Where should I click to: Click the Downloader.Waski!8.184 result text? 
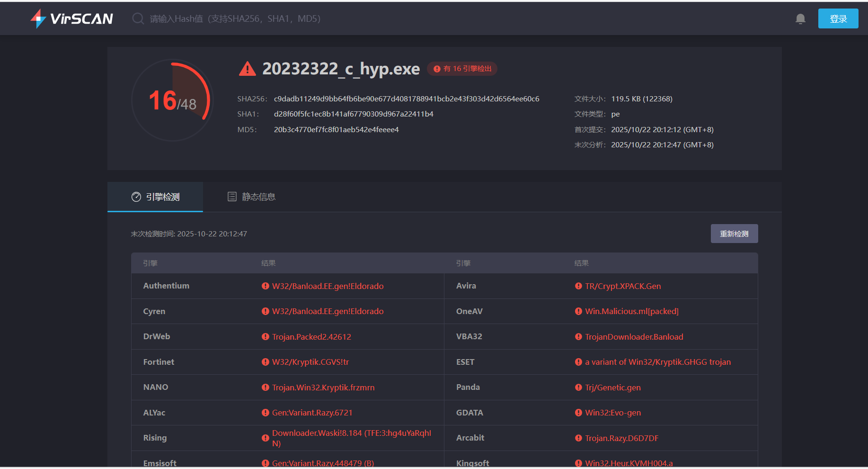click(x=352, y=438)
